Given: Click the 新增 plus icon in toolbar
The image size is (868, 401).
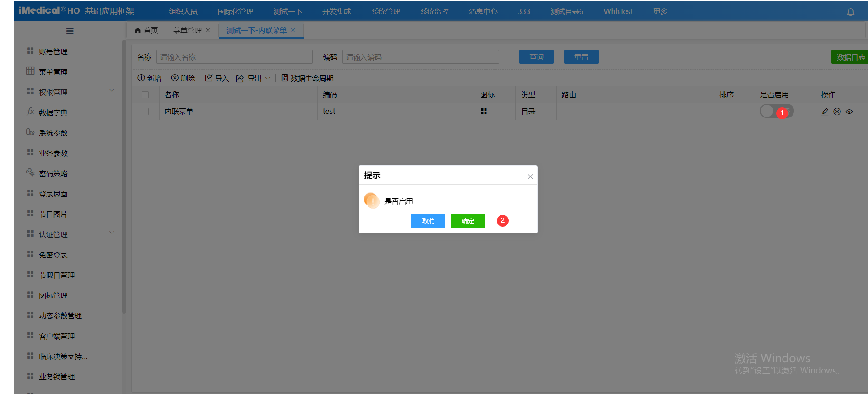Looking at the screenshot, I should (x=142, y=78).
